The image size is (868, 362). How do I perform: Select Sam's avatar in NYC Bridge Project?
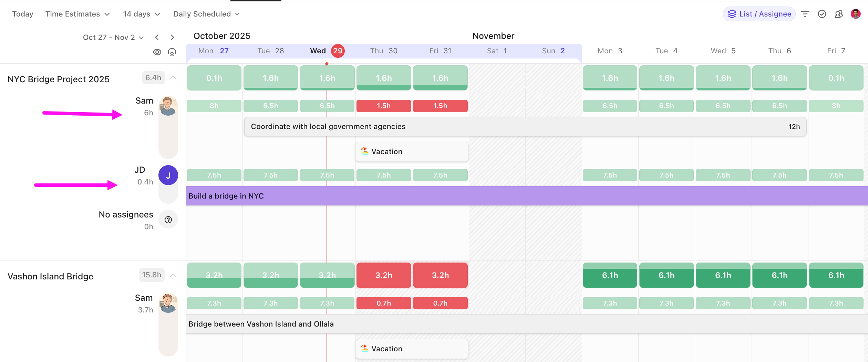click(x=168, y=106)
